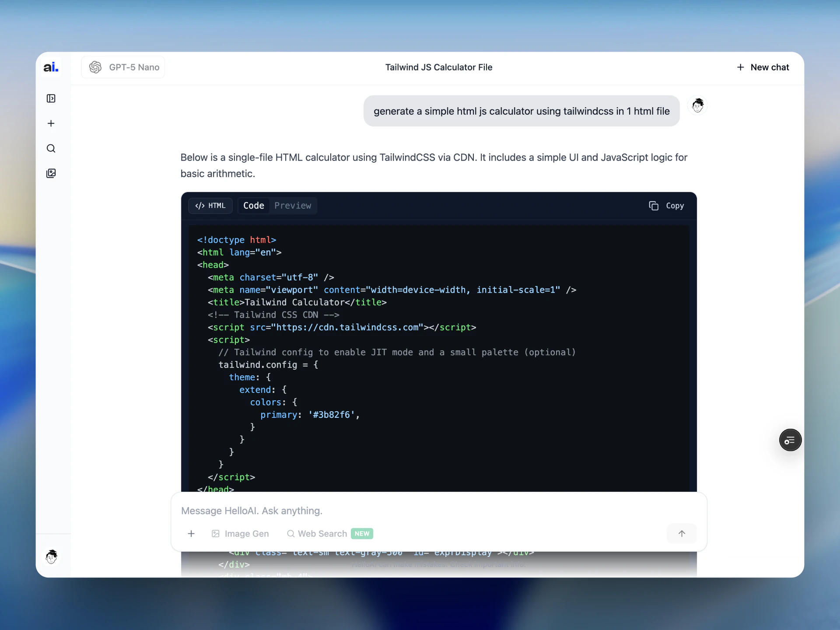Click the attachment plus in message box
The width and height of the screenshot is (840, 630).
point(191,533)
